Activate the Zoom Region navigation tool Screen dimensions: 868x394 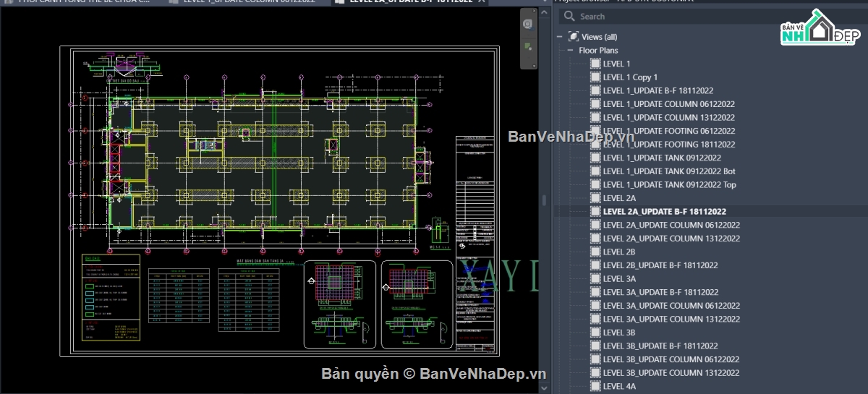tap(529, 47)
